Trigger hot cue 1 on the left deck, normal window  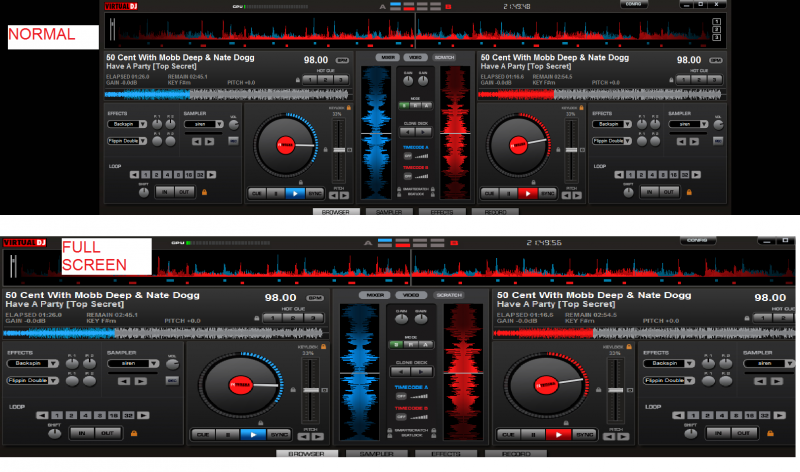(310, 80)
